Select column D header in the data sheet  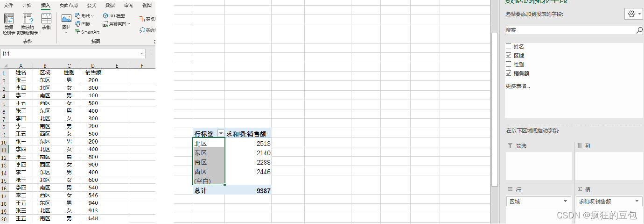point(93,66)
